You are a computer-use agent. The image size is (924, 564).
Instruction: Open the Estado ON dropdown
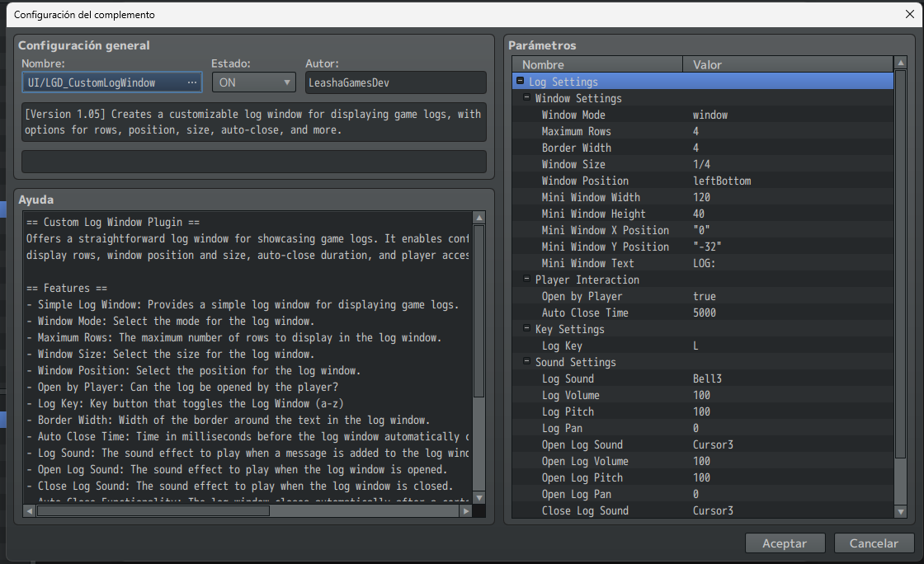click(253, 83)
